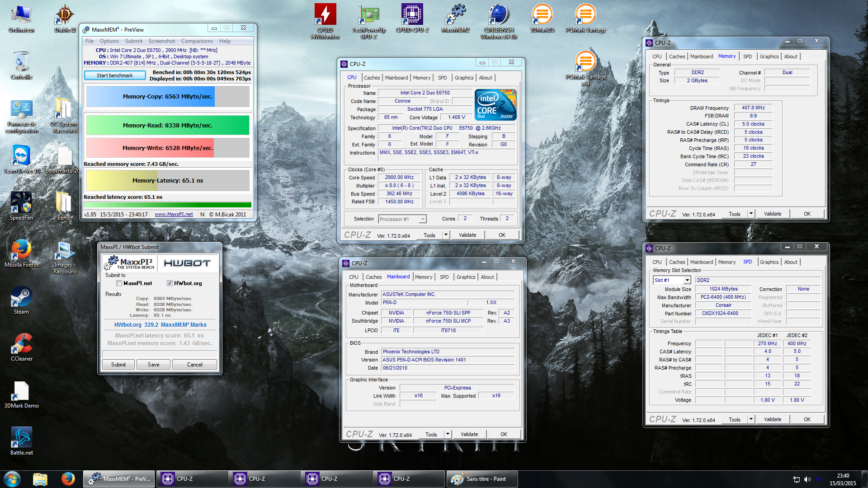Expand Tools dropdown arrow in SPD window
The image size is (868, 488).
click(751, 419)
